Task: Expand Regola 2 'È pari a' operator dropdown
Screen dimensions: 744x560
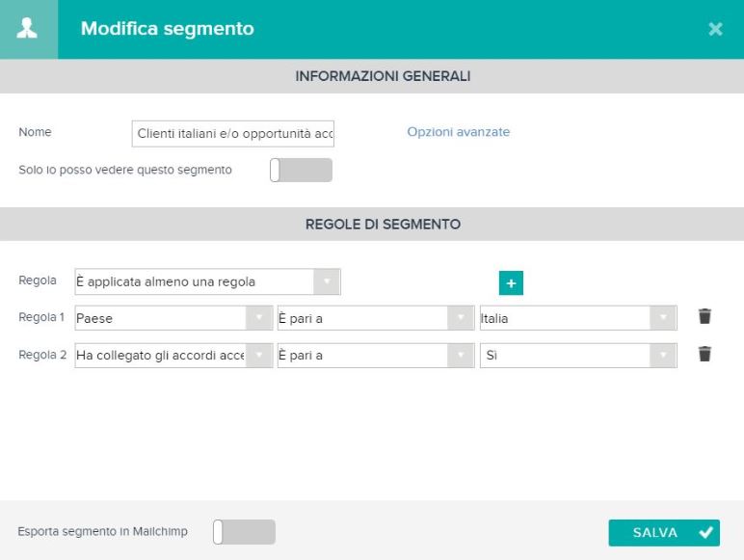Action: 376,356
